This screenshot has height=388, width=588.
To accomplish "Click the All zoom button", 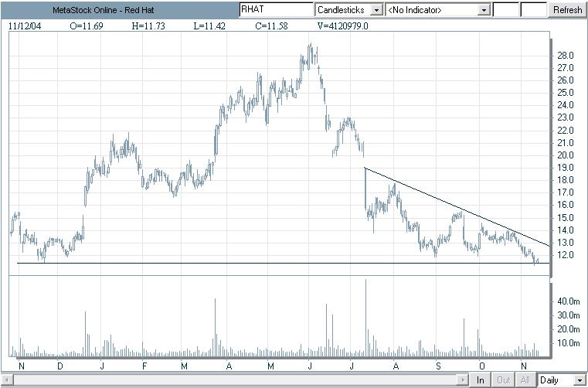I will coord(525,380).
